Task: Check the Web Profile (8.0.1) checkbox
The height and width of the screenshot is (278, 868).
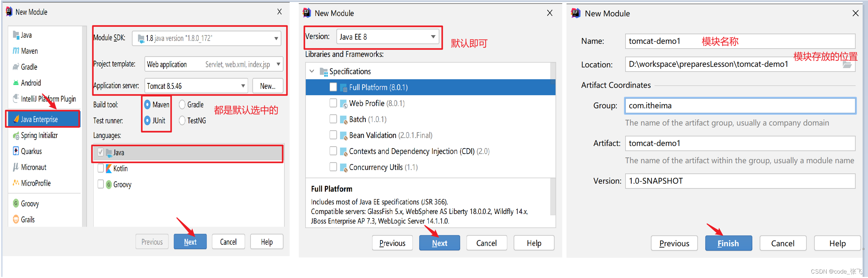Action: [333, 103]
